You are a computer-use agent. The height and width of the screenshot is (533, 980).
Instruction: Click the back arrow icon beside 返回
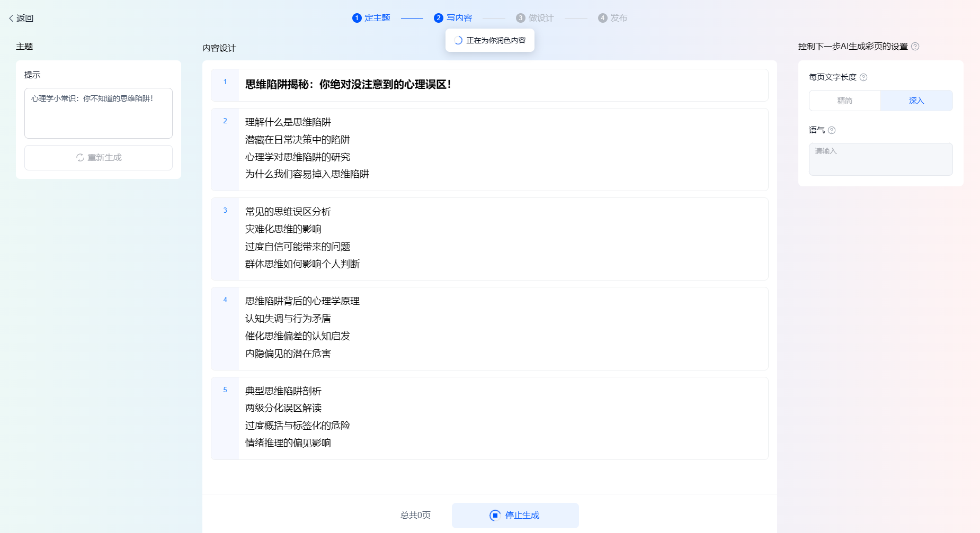[11, 18]
